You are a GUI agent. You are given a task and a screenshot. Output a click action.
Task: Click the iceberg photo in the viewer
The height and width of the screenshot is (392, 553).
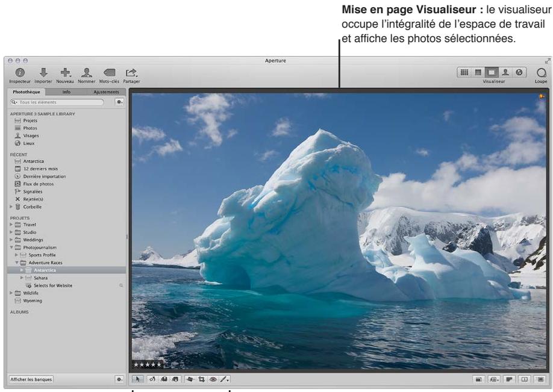[339, 231]
